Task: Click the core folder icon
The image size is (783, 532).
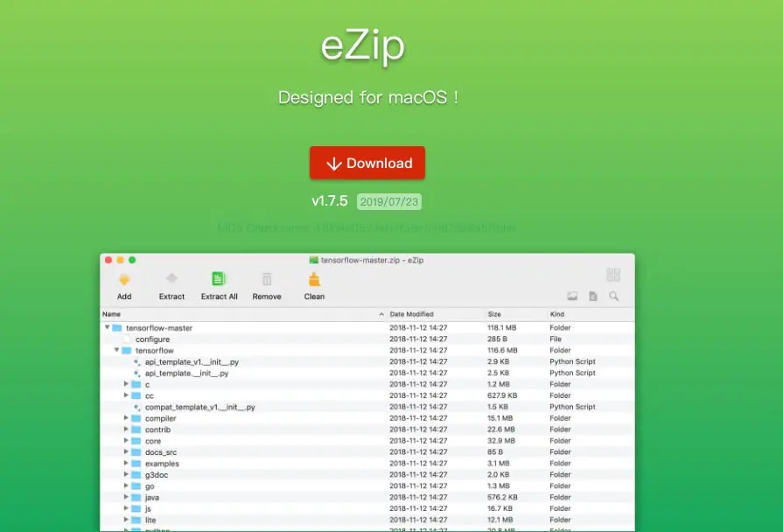Action: [x=136, y=441]
